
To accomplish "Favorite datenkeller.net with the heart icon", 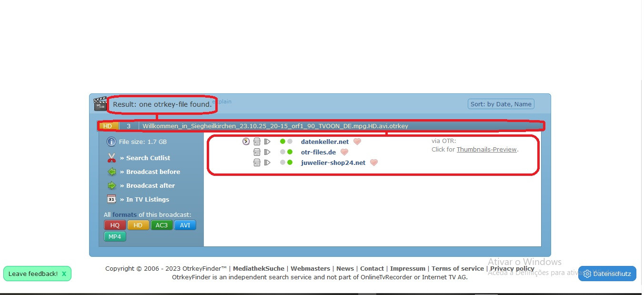I will tap(357, 142).
